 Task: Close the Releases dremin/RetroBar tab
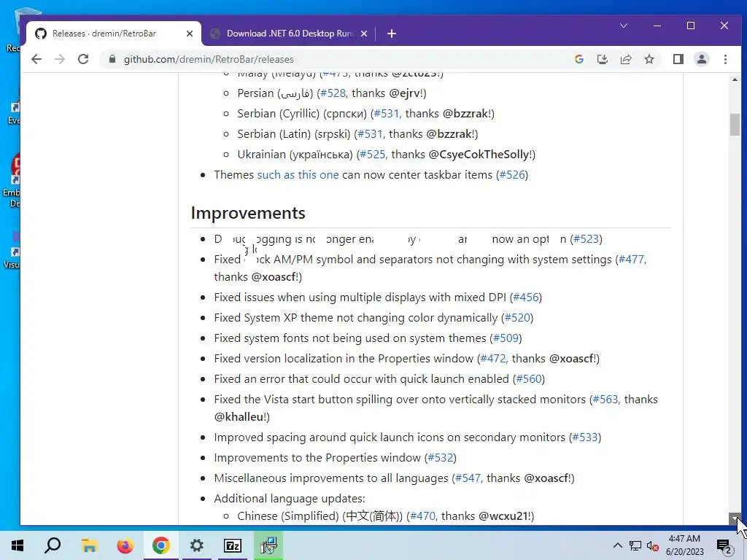(190, 34)
